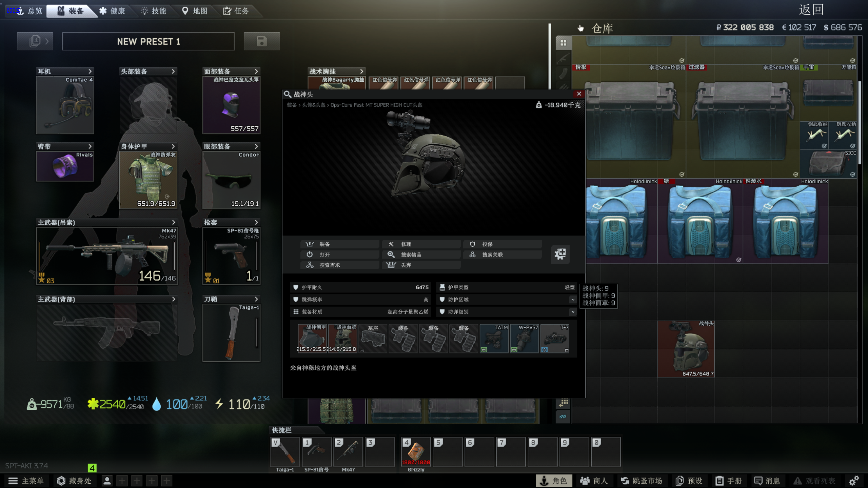Open the preset list icon beside NEW PRESET 1
Screen dimensions: 868x488
[35, 41]
